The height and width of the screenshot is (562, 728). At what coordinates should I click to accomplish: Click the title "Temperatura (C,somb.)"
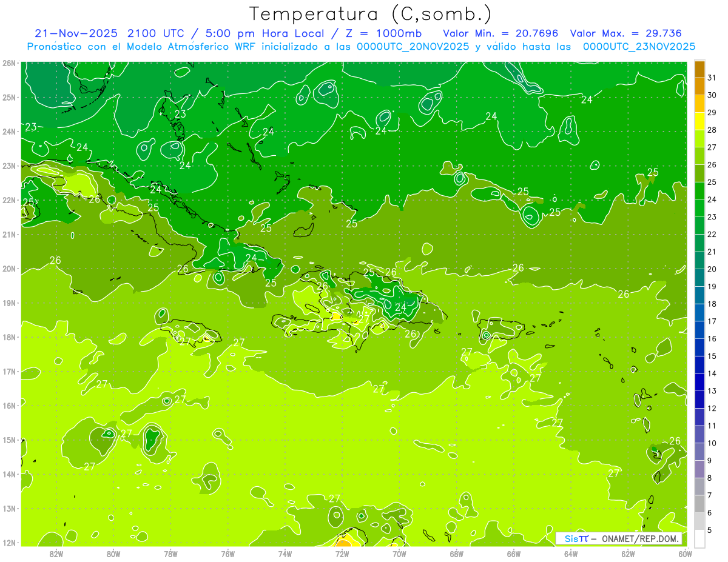click(370, 14)
